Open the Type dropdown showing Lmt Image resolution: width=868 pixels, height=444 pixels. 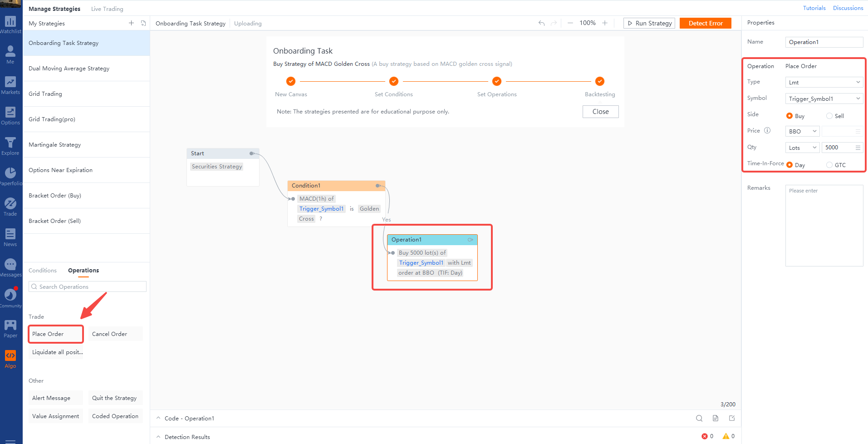pyautogui.click(x=824, y=82)
